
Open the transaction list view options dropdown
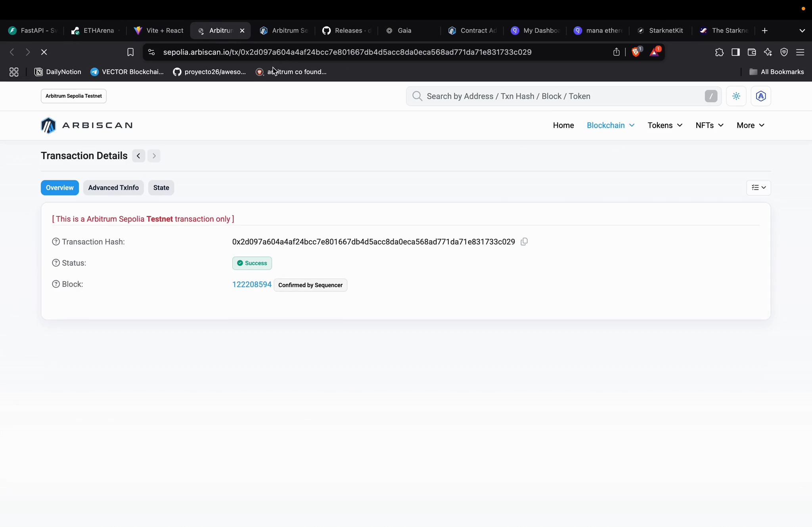(x=758, y=187)
